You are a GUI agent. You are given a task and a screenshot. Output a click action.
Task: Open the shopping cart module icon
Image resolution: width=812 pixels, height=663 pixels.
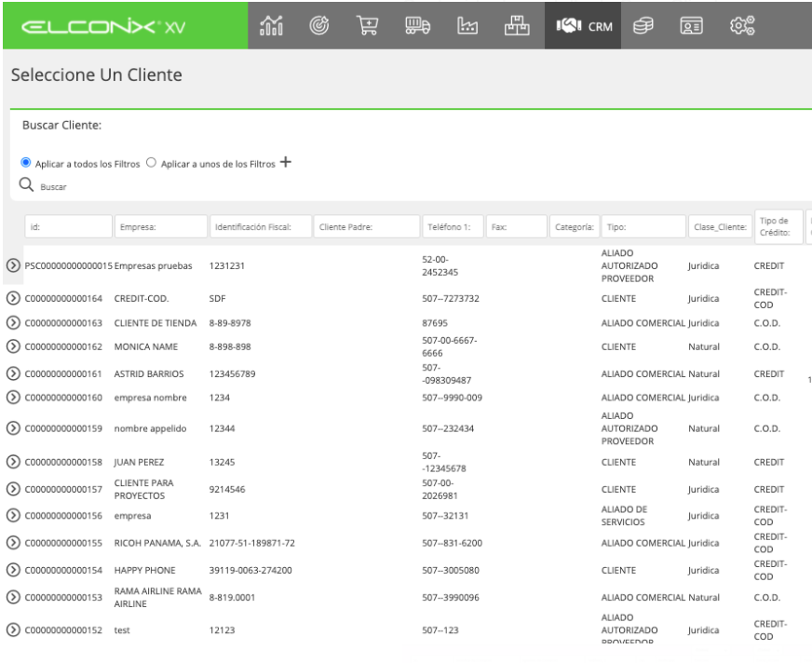pos(367,25)
